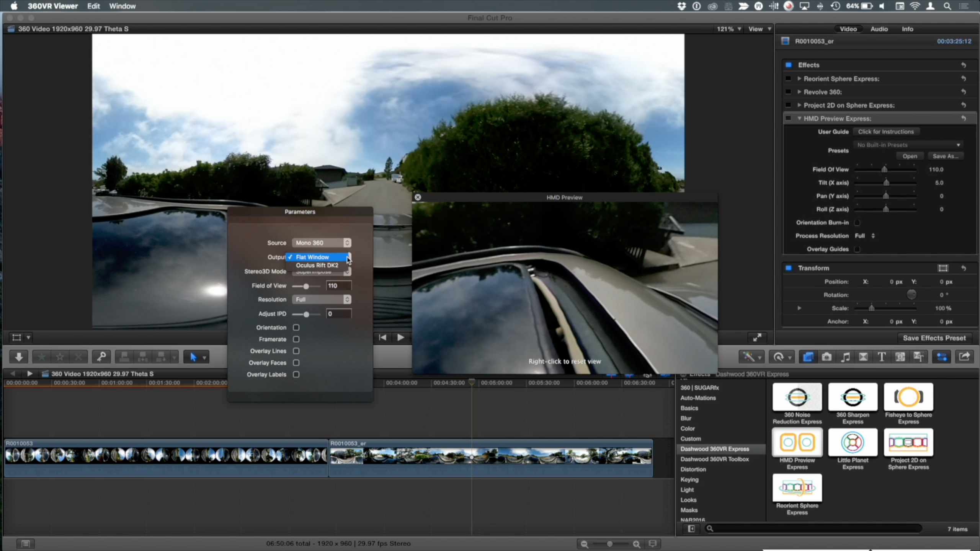This screenshot has width=980, height=551.
Task: Enable the Framerate checkbox in Parameters
Action: point(296,339)
